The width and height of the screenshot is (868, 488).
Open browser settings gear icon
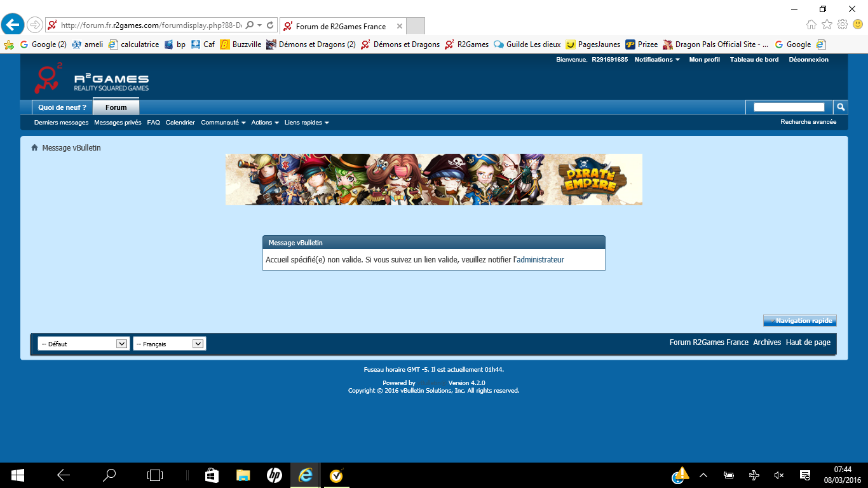tap(843, 25)
